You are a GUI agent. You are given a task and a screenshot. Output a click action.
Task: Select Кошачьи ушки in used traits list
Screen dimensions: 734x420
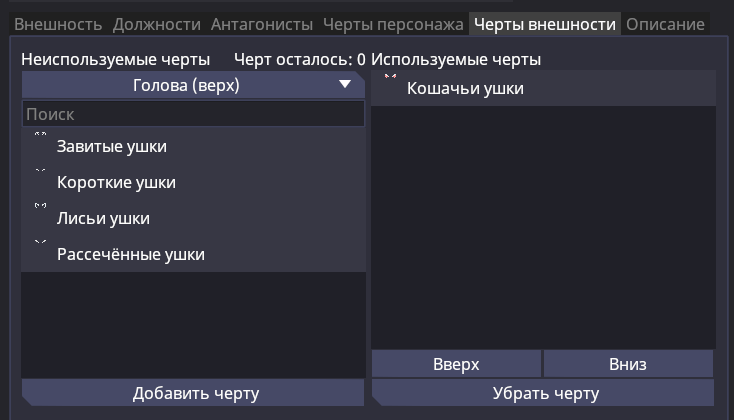pyautogui.click(x=465, y=89)
